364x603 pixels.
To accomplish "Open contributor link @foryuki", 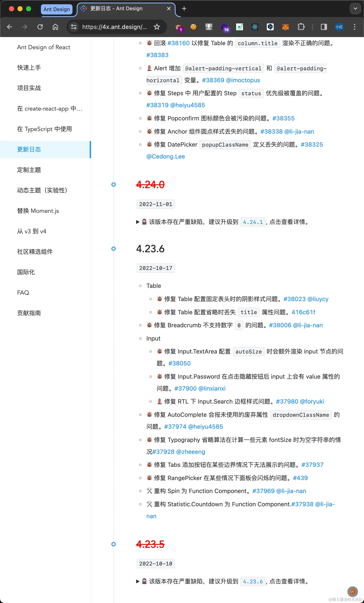I will [312, 402].
